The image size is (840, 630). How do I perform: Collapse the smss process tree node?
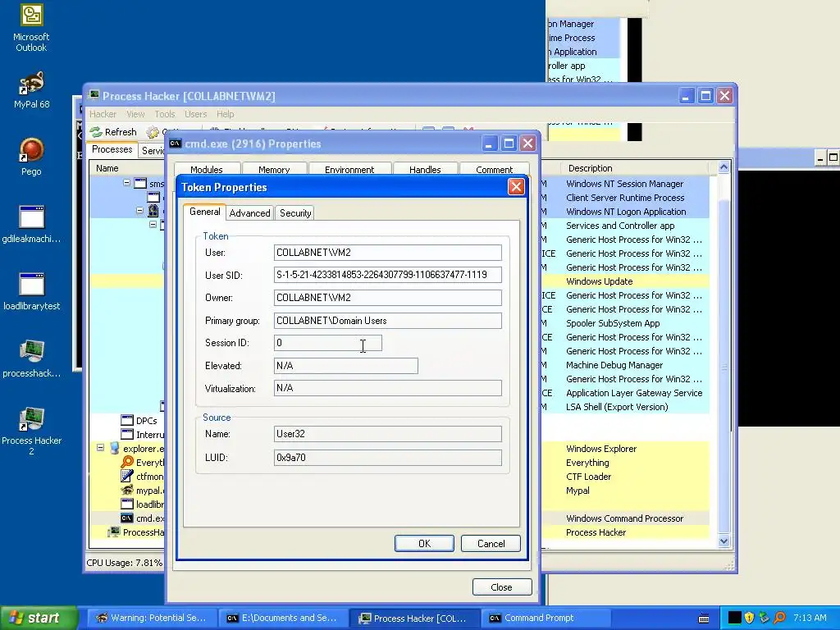(126, 183)
